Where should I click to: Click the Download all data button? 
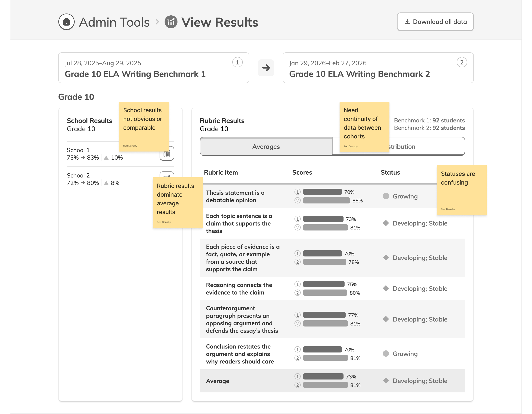point(435,22)
